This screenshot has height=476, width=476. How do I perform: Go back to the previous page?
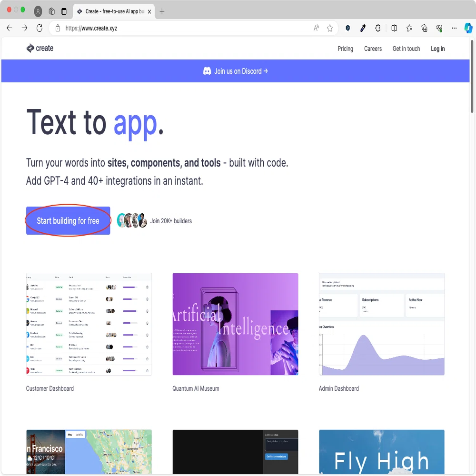[10, 28]
